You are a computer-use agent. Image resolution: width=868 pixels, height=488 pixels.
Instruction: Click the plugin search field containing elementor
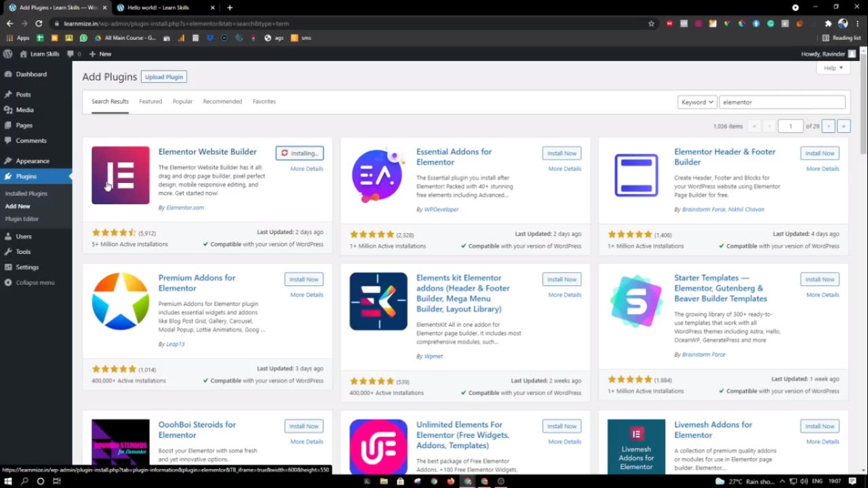click(x=782, y=102)
